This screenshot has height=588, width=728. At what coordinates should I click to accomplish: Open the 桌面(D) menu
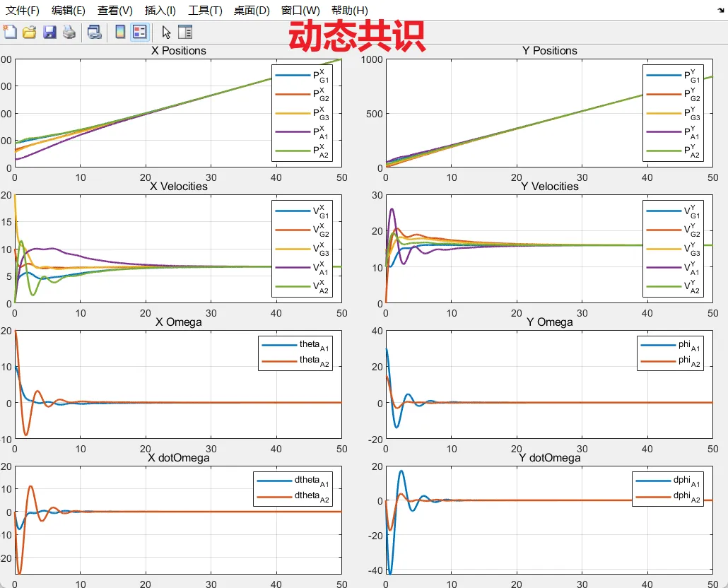tap(252, 10)
